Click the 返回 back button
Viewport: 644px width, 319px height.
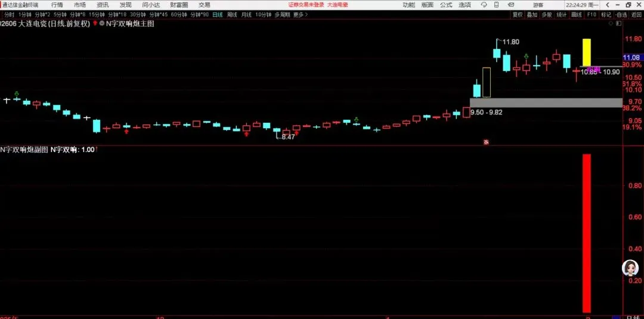click(636, 14)
